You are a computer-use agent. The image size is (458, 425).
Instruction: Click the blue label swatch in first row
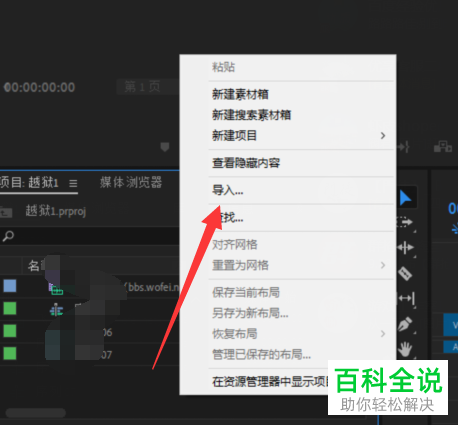click(10, 286)
